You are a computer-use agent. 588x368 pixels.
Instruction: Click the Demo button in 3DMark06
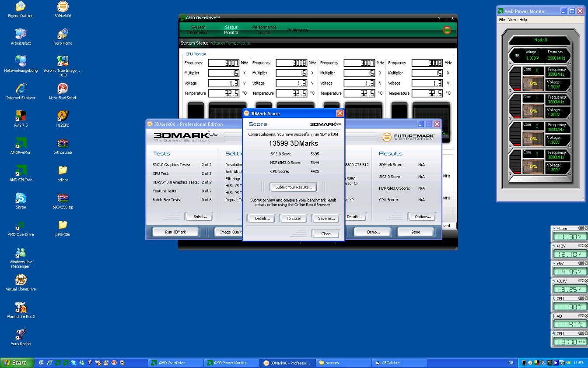click(373, 232)
